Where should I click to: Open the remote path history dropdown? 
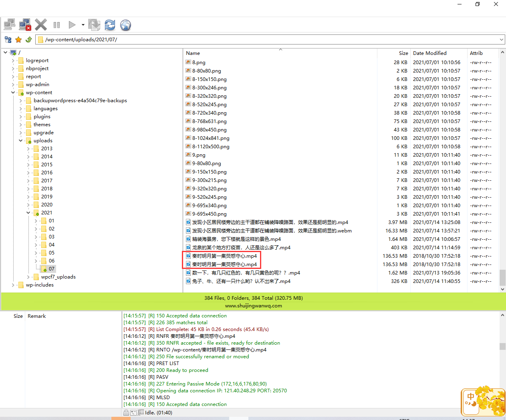coord(501,40)
